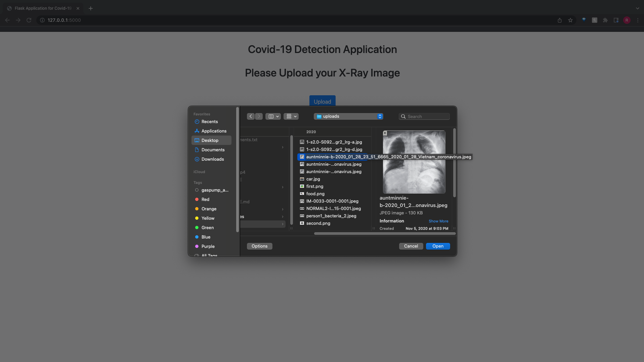The height and width of the screenshot is (362, 644).
Task: Choose the Red tag
Action: [x=211, y=200]
